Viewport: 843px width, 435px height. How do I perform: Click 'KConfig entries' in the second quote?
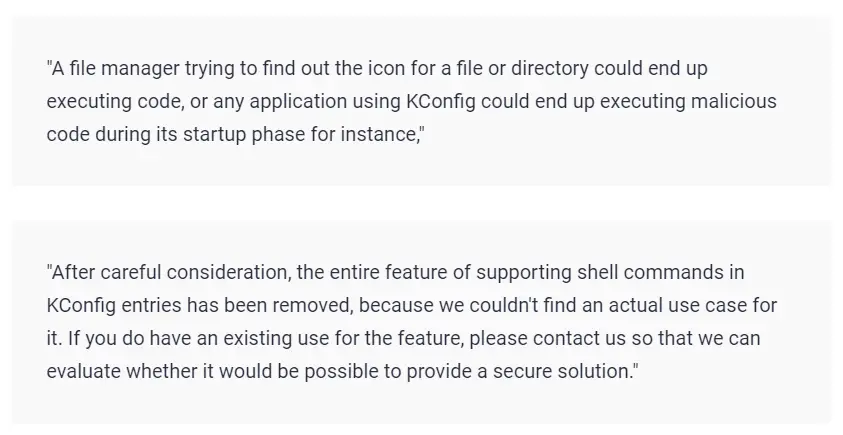click(114, 305)
